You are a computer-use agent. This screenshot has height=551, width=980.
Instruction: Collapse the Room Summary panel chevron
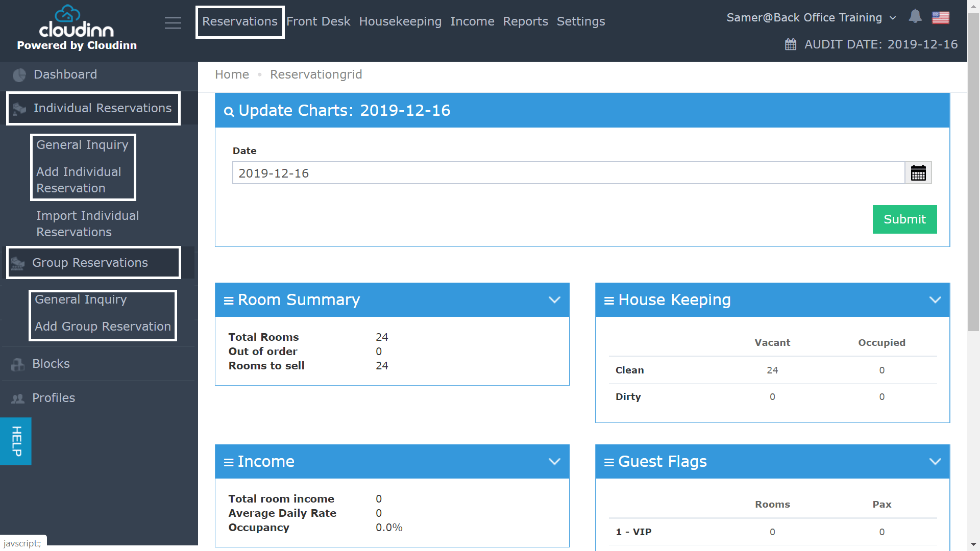coord(554,300)
